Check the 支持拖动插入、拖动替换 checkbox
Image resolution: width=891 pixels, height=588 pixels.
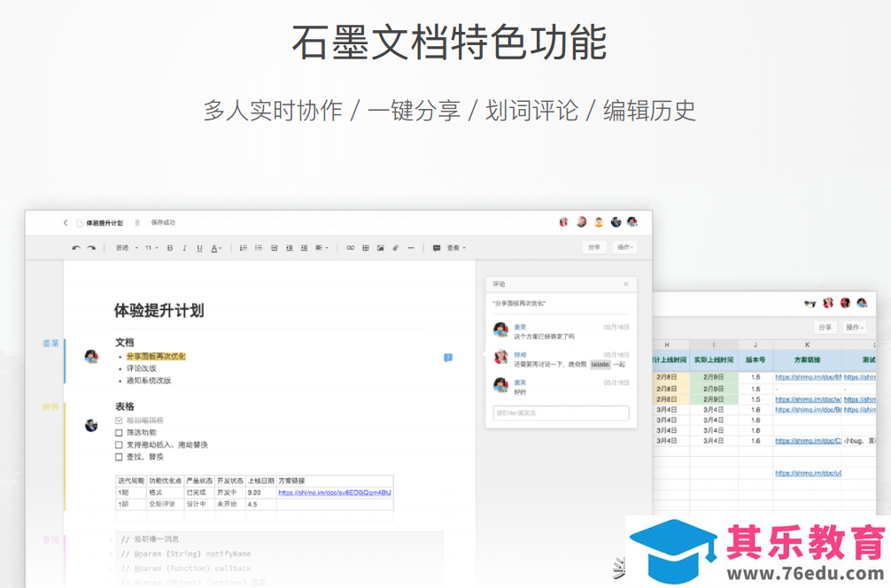tap(119, 445)
